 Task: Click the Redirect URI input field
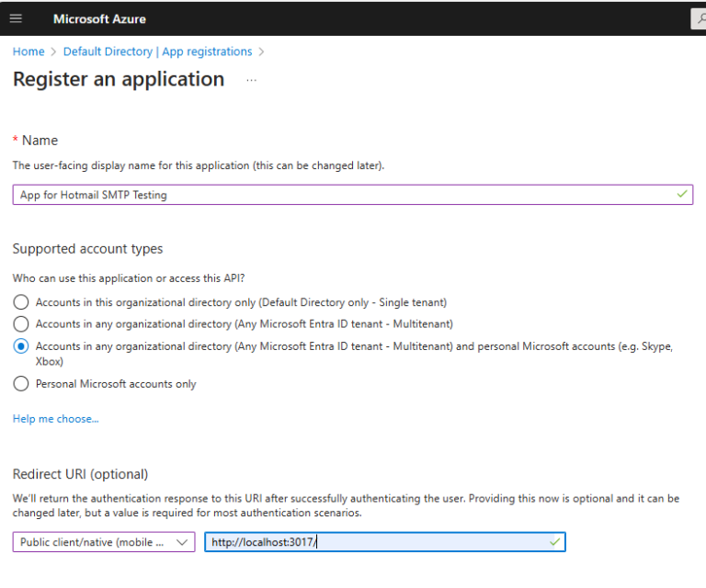385,542
